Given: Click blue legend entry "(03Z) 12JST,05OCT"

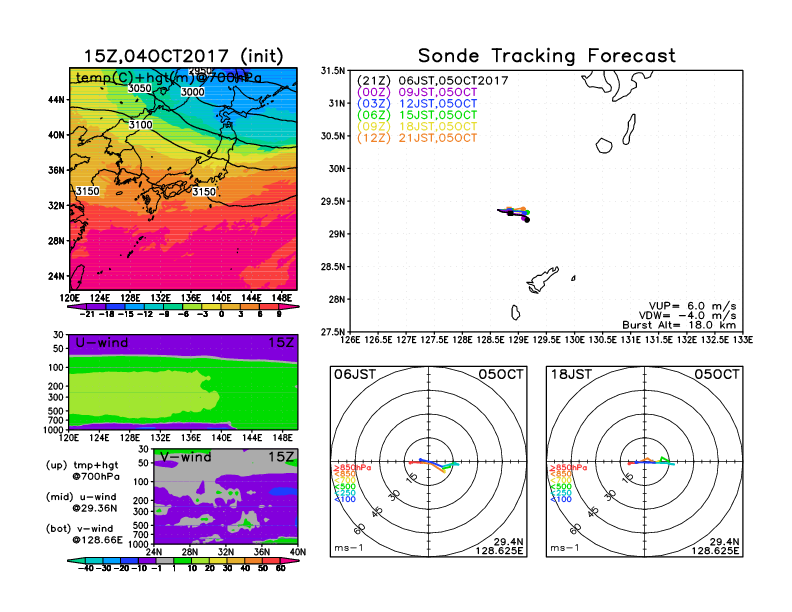Looking at the screenshot, I should point(417,104).
